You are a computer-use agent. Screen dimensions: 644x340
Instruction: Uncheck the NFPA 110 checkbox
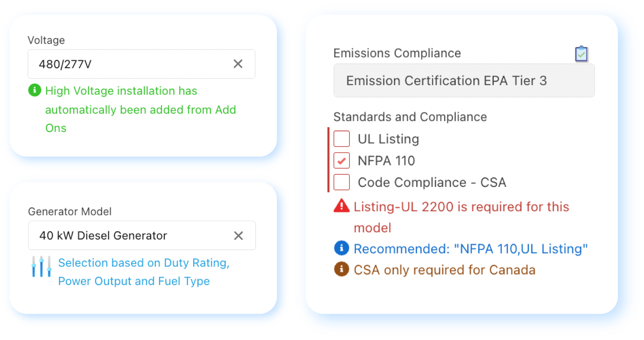(342, 160)
